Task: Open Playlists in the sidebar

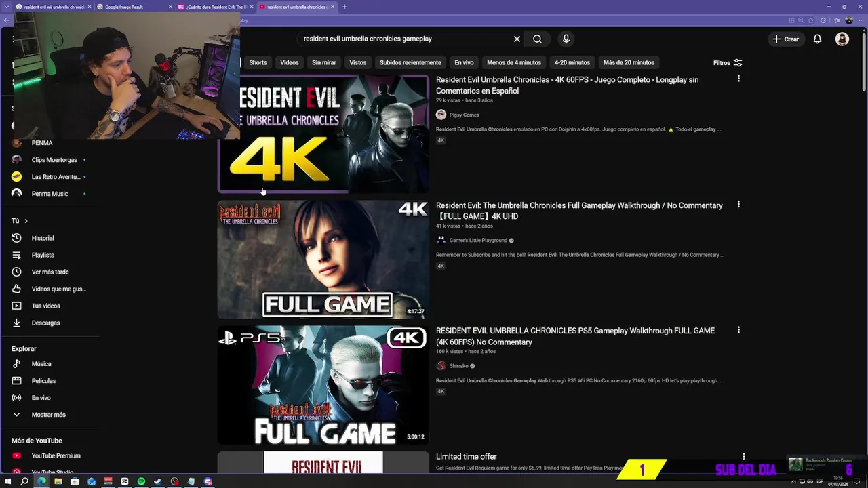Action: (x=43, y=255)
